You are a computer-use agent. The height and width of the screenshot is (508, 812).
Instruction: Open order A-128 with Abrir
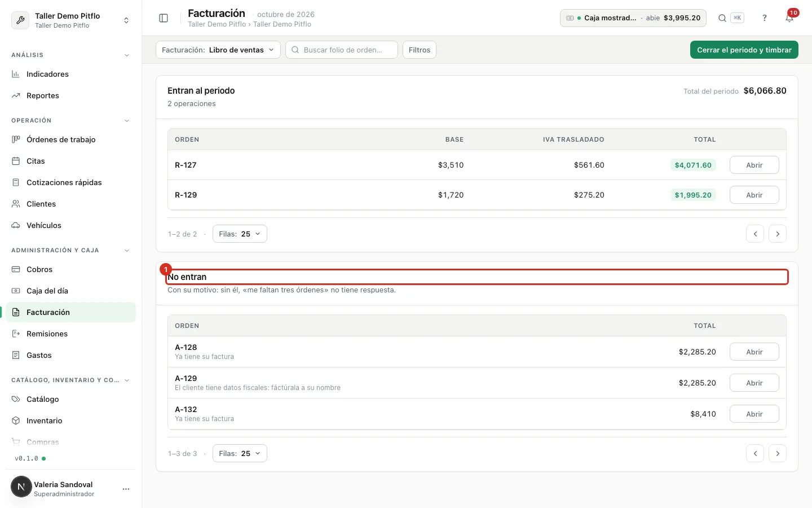(754, 352)
